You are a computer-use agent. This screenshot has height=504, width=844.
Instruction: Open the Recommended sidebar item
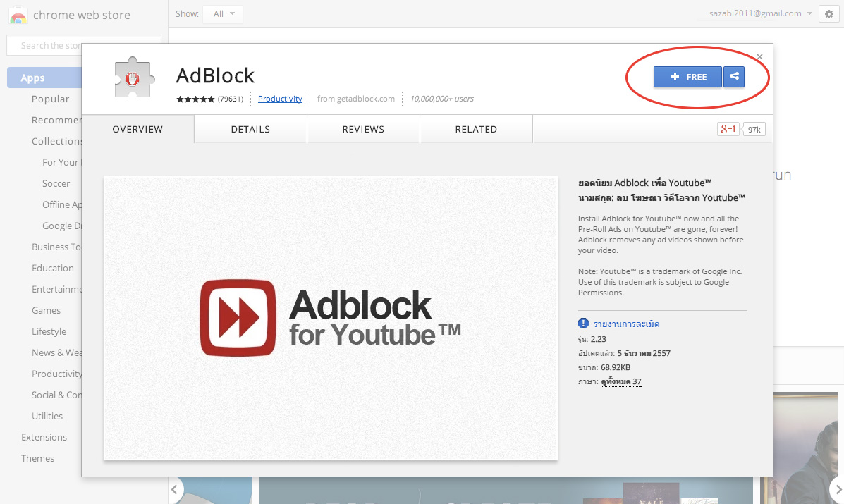pyautogui.click(x=56, y=120)
